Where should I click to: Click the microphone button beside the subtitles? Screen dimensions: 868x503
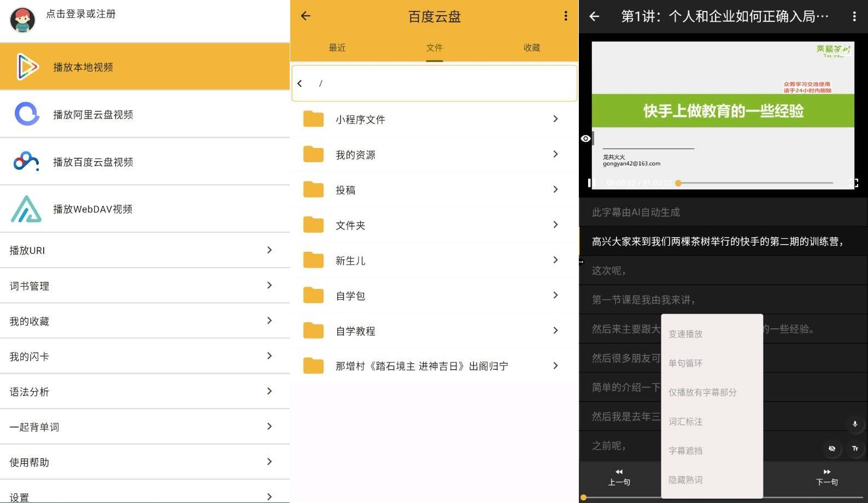(x=855, y=424)
